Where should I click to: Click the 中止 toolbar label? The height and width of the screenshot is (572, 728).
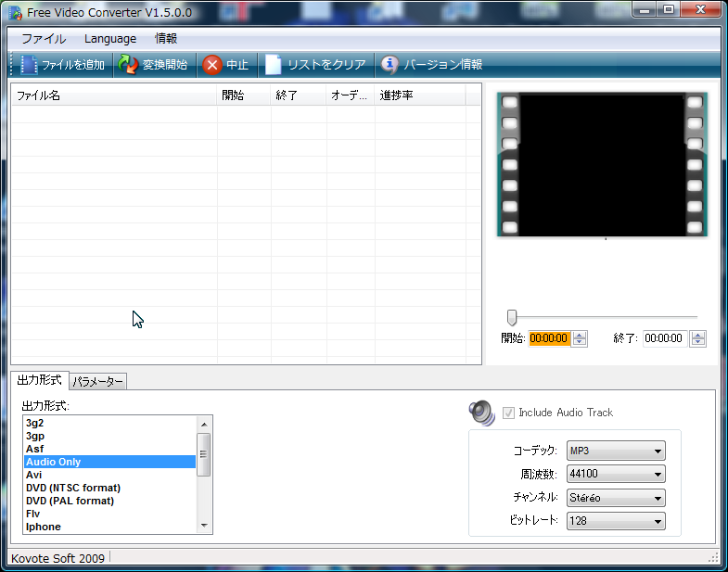point(237,65)
